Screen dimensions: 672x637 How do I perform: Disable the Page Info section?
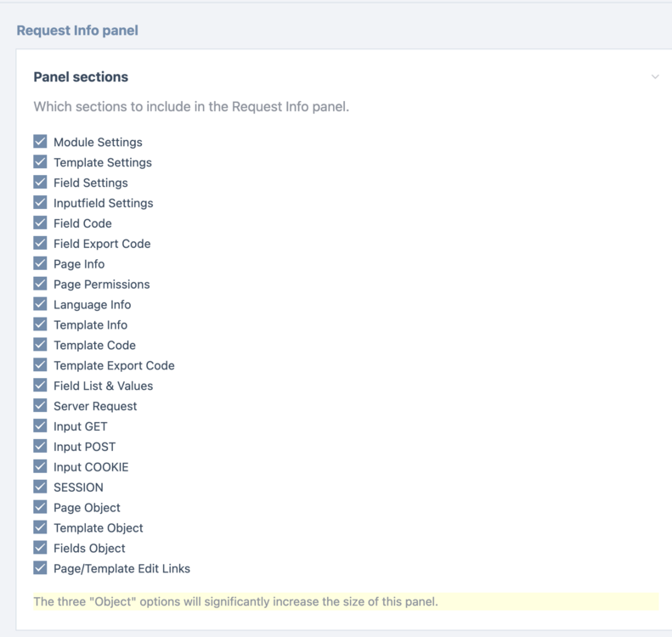coord(40,264)
